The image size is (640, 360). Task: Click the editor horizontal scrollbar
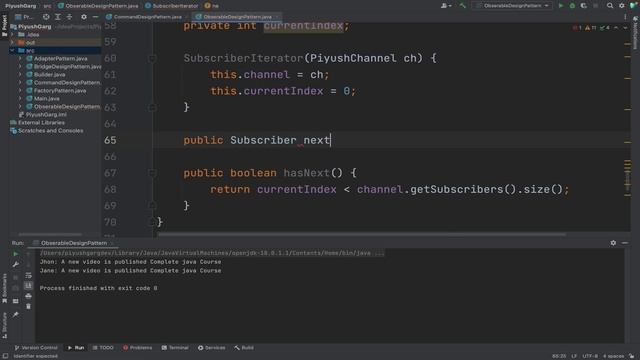pos(362,235)
